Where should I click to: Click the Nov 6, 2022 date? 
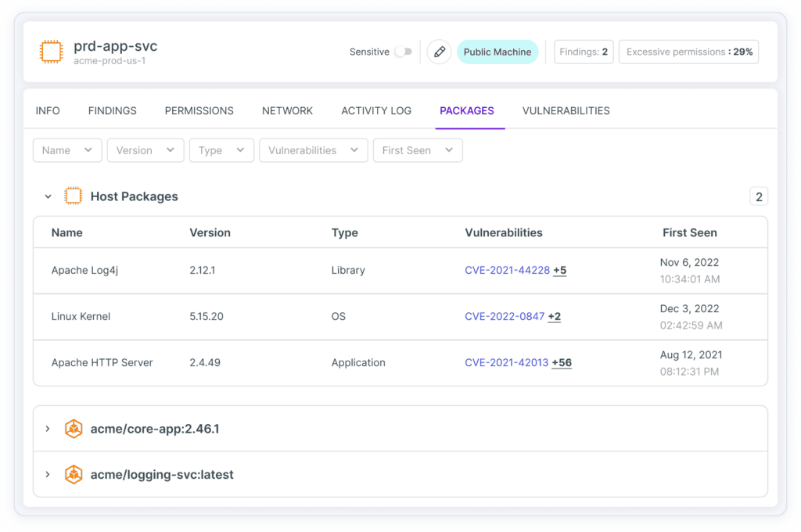coord(689,262)
